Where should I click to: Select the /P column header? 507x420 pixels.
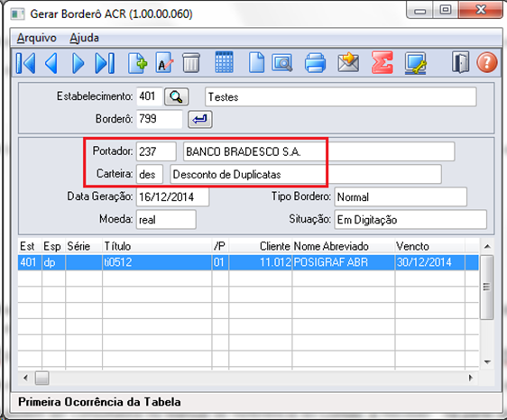coord(220,246)
